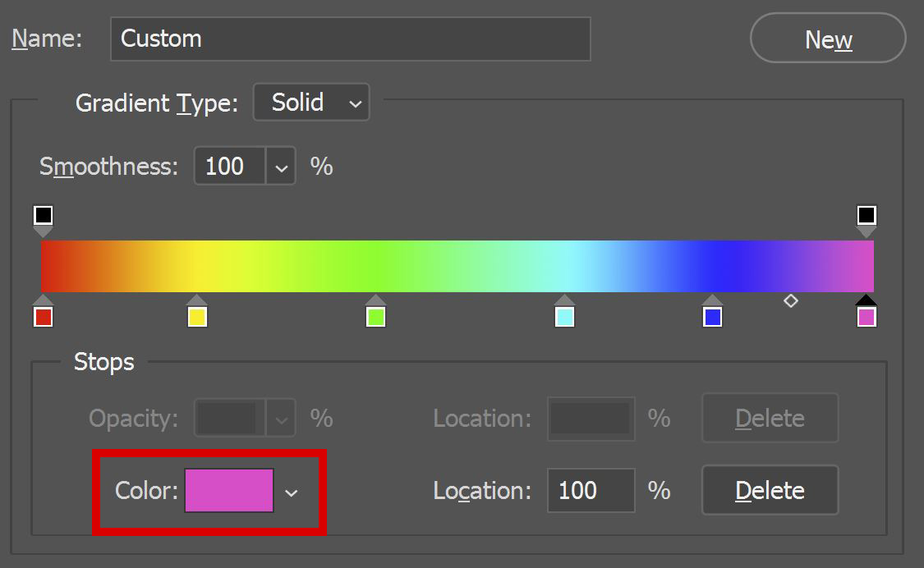Image resolution: width=924 pixels, height=568 pixels.
Task: Click the Location value field showing 100
Action: (591, 490)
